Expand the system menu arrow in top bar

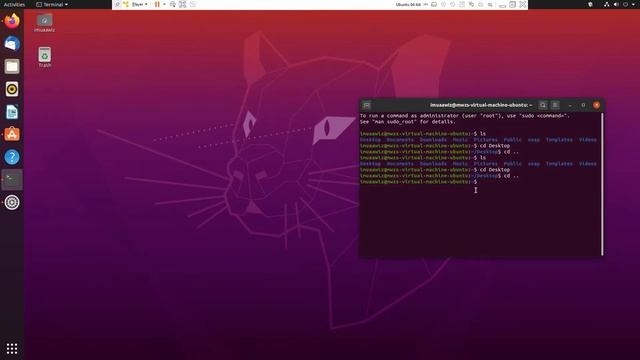tap(634, 4)
